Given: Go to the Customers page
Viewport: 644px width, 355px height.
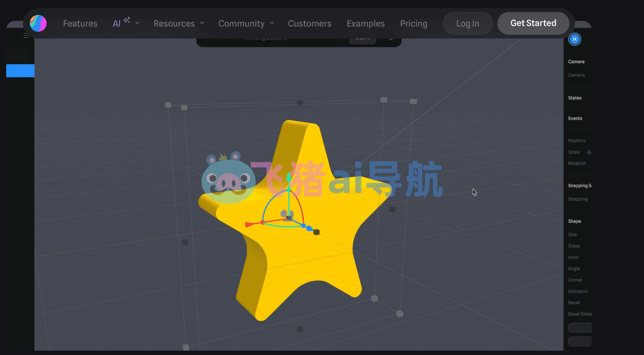Looking at the screenshot, I should pos(310,24).
